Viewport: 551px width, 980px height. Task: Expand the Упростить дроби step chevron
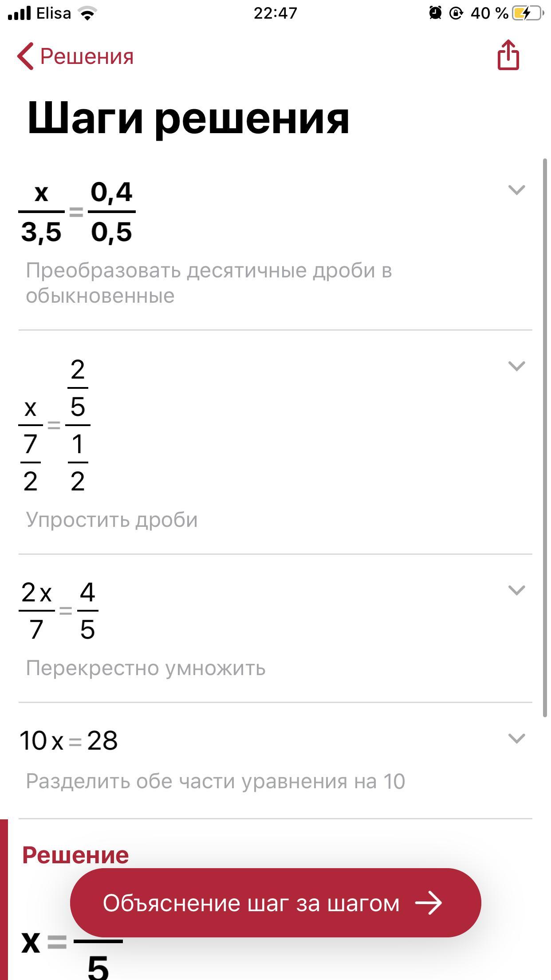pyautogui.click(x=516, y=366)
